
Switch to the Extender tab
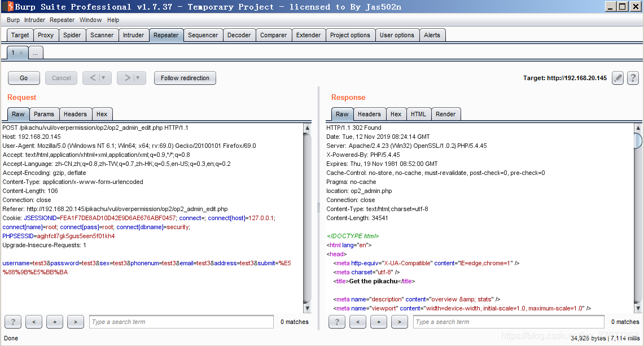click(x=308, y=35)
